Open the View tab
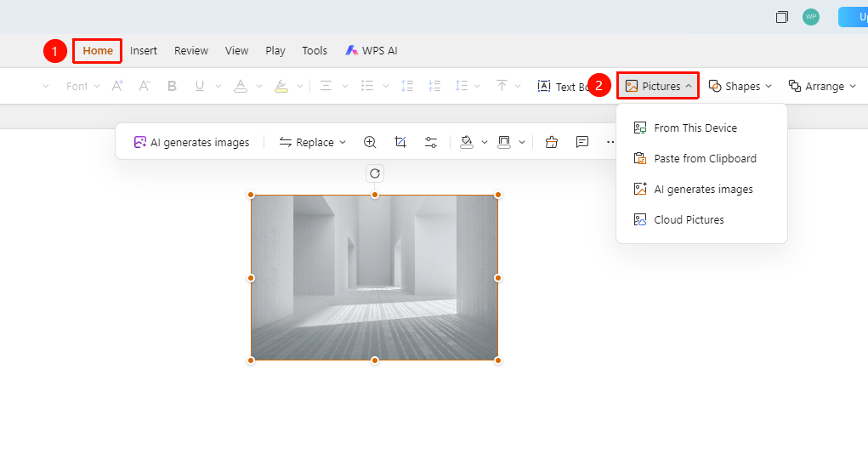 coord(236,51)
